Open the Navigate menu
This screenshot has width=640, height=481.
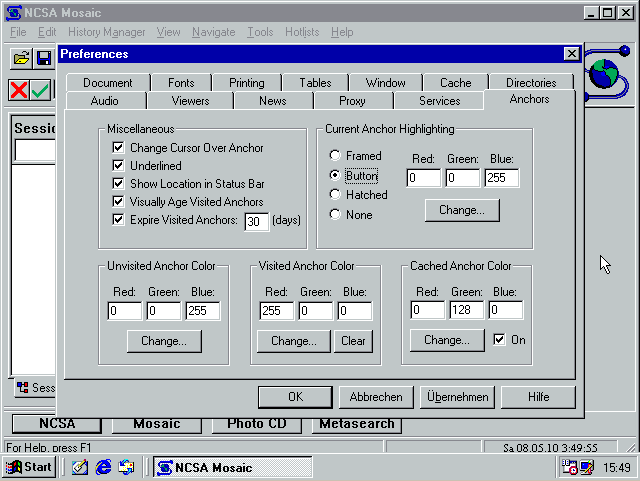(213, 32)
